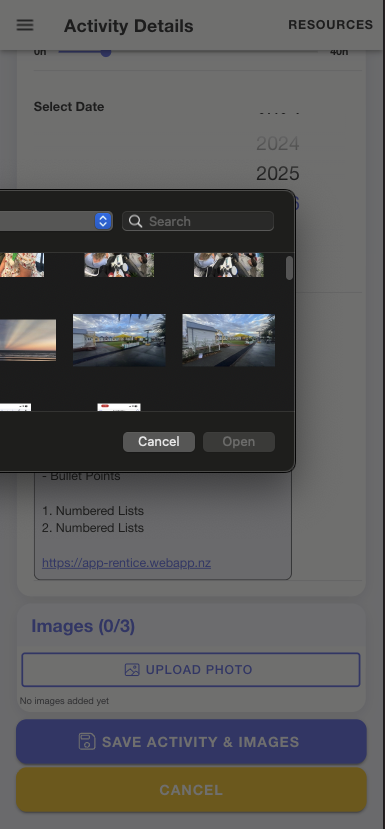The height and width of the screenshot is (829, 385).
Task: Select the sunset rays beach photo
Action: pyautogui.click(x=28, y=340)
